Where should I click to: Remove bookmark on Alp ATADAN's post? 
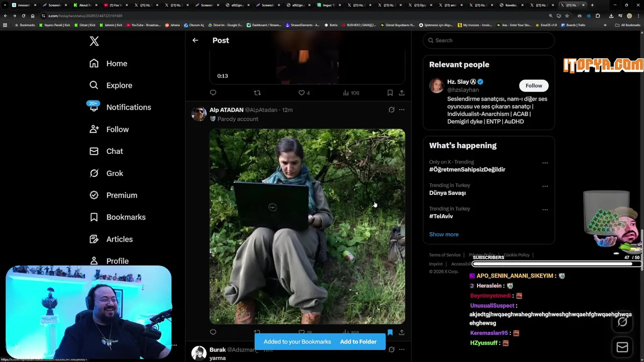tap(390, 332)
